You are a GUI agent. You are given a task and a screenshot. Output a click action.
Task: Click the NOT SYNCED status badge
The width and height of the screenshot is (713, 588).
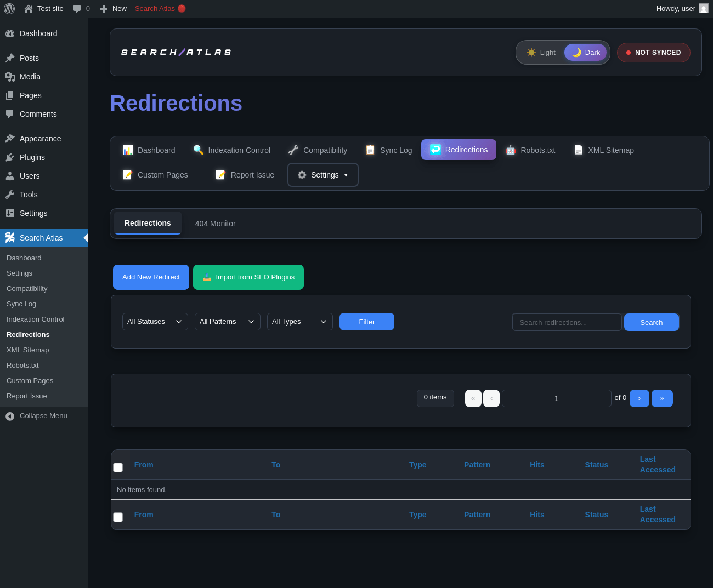coord(654,53)
